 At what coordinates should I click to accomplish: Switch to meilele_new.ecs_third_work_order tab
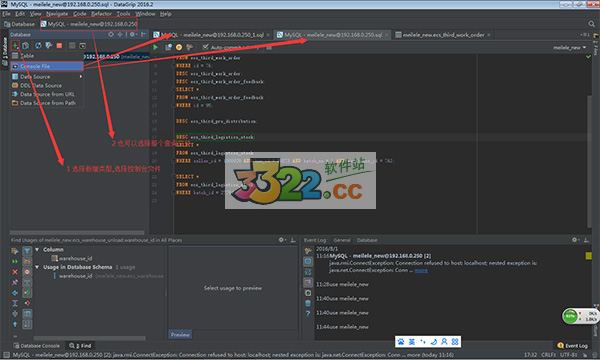point(443,35)
